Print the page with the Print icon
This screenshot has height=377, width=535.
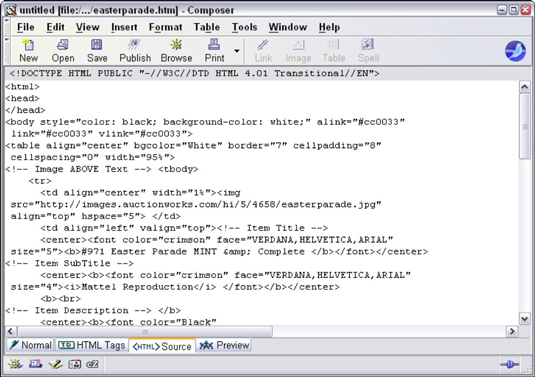click(x=214, y=51)
